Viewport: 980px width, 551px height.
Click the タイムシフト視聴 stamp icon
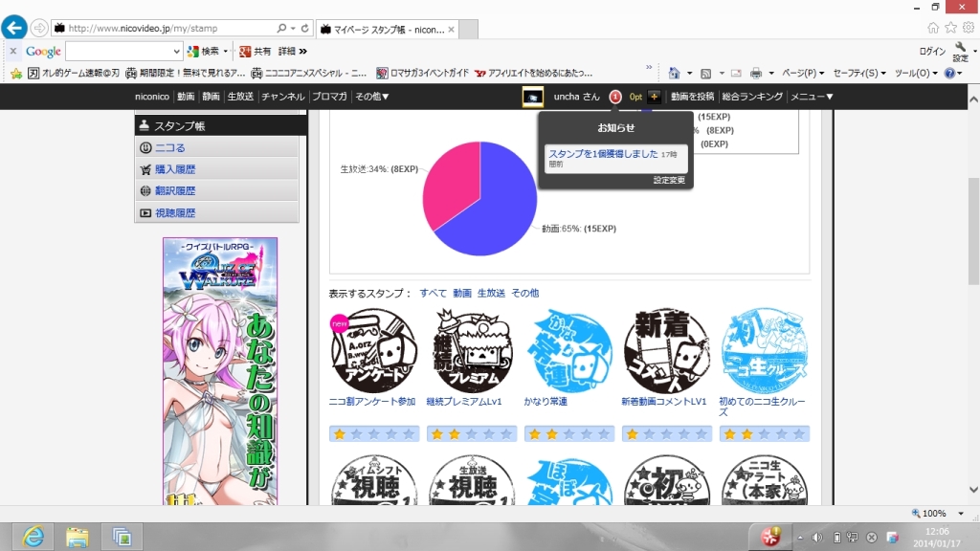[373, 480]
